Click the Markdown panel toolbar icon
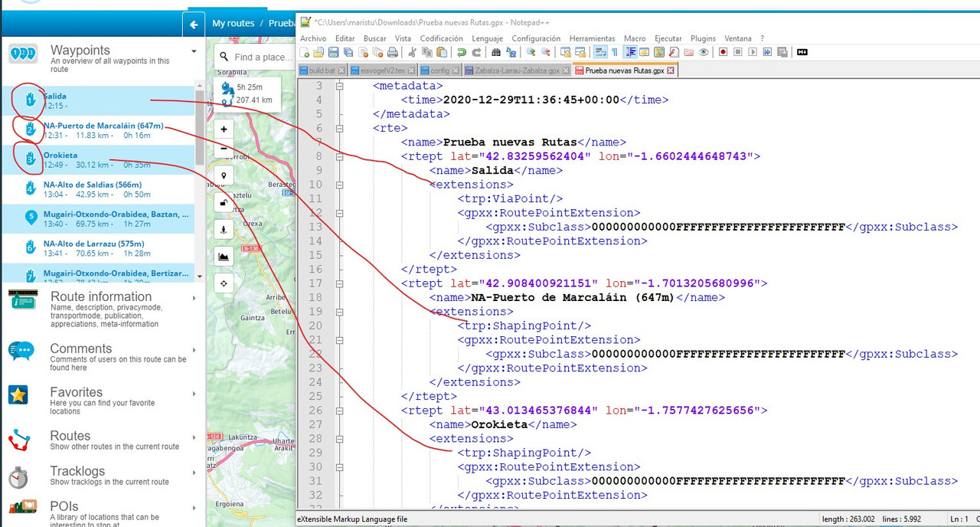 coord(802,52)
